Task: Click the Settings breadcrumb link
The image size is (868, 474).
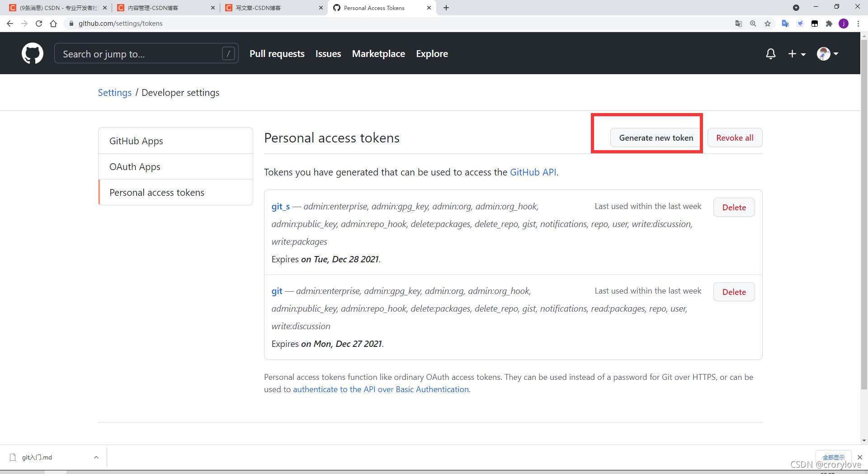Action: click(x=115, y=93)
